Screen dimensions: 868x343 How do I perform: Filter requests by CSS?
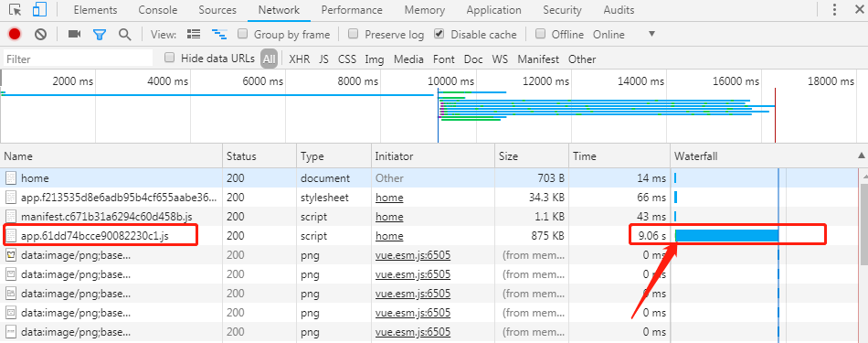click(347, 59)
